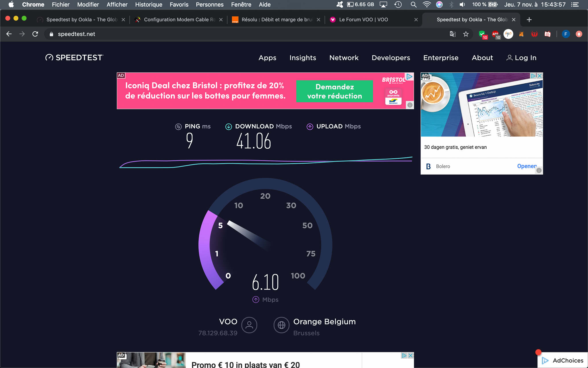Open the battery status in the menu bar
588x368 pixels.
(485, 4)
